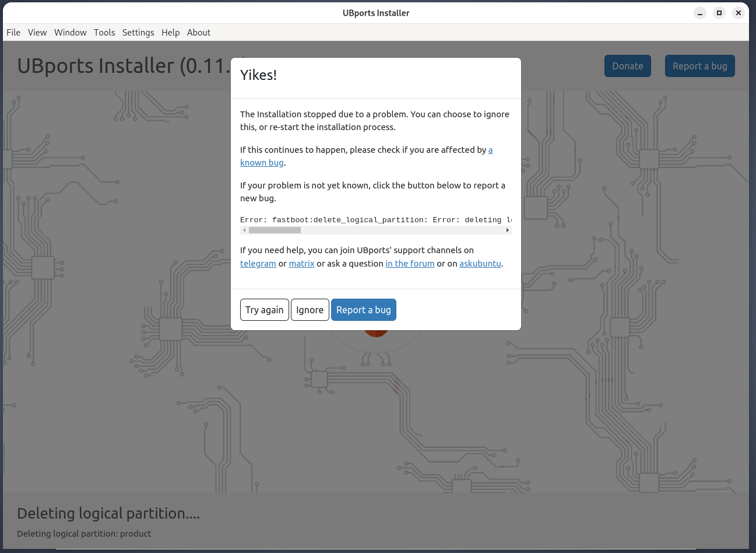Image resolution: width=756 pixels, height=553 pixels.
Task: Open the Help menu
Action: point(170,33)
